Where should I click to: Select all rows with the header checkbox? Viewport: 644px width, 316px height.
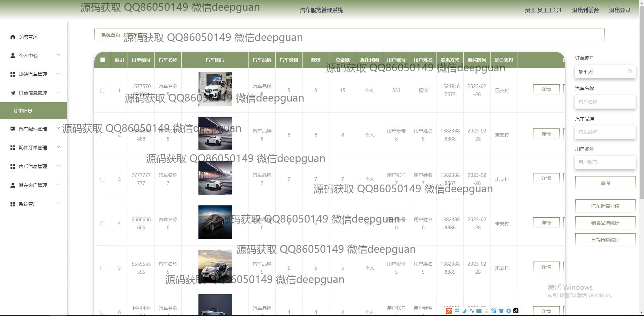pyautogui.click(x=103, y=60)
